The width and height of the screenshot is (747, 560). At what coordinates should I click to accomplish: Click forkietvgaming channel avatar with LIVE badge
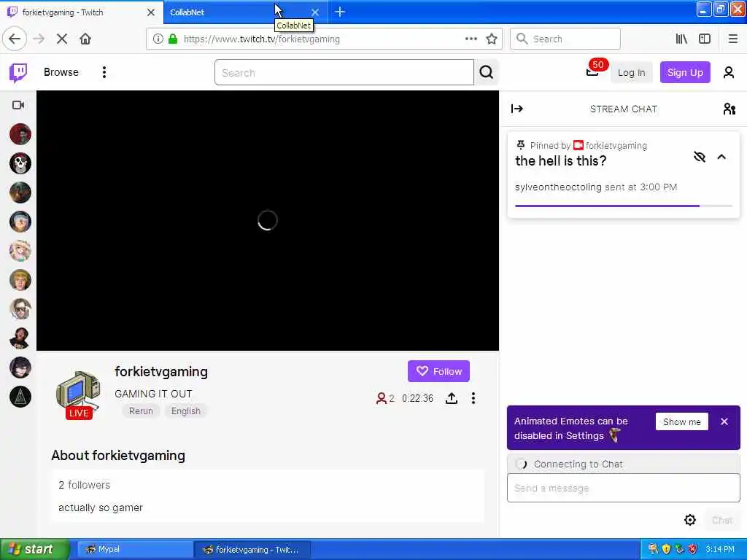coord(79,394)
